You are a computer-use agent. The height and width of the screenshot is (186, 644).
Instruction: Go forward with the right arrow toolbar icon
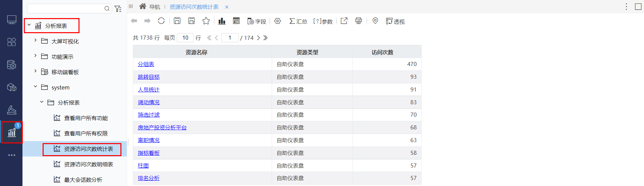148,21
